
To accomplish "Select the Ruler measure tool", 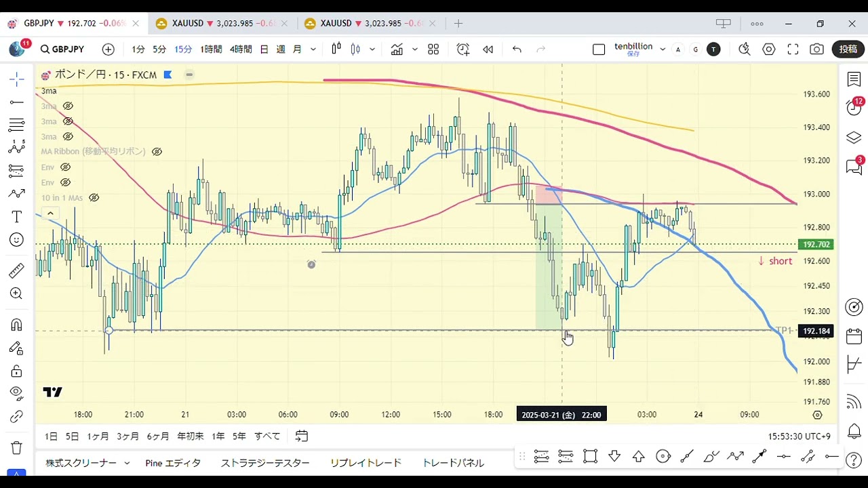I will [x=16, y=271].
